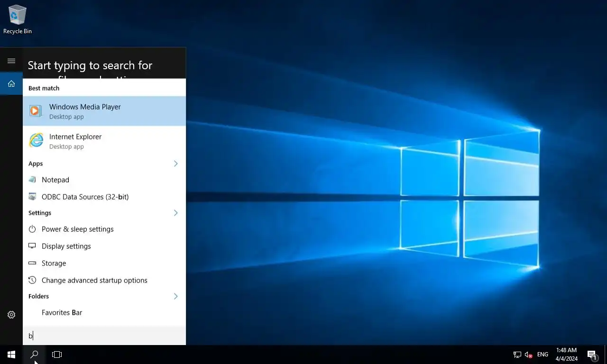The width and height of the screenshot is (607, 364).
Task: Open the Windows Start button
Action: (11, 355)
